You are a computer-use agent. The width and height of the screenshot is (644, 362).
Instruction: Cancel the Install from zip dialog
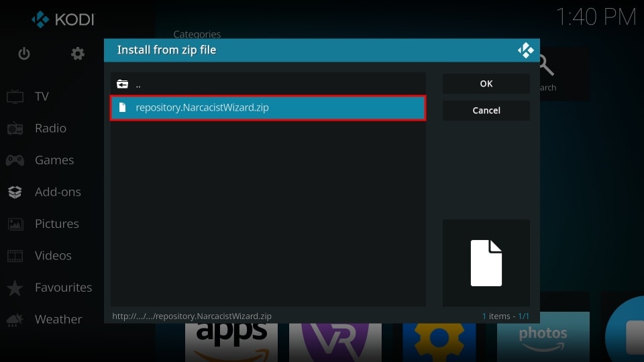486,111
